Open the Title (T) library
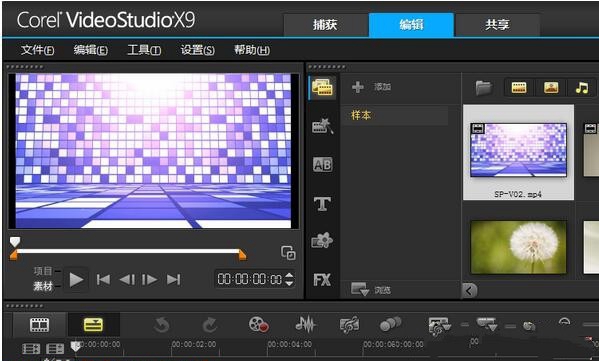599x361 pixels. point(322,204)
